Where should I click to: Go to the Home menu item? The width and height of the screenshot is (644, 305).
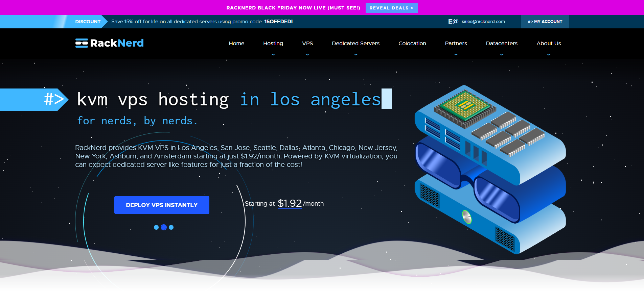pyautogui.click(x=236, y=43)
